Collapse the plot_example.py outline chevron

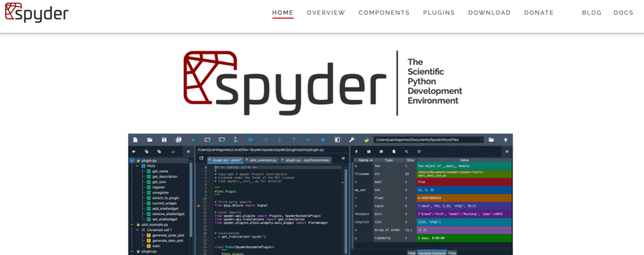coord(132,225)
